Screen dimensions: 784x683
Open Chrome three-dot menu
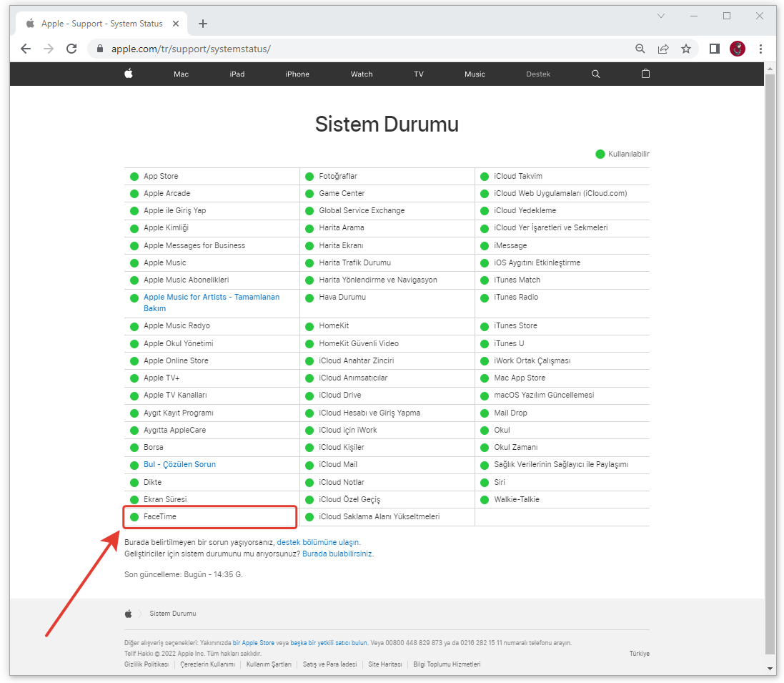coord(760,49)
